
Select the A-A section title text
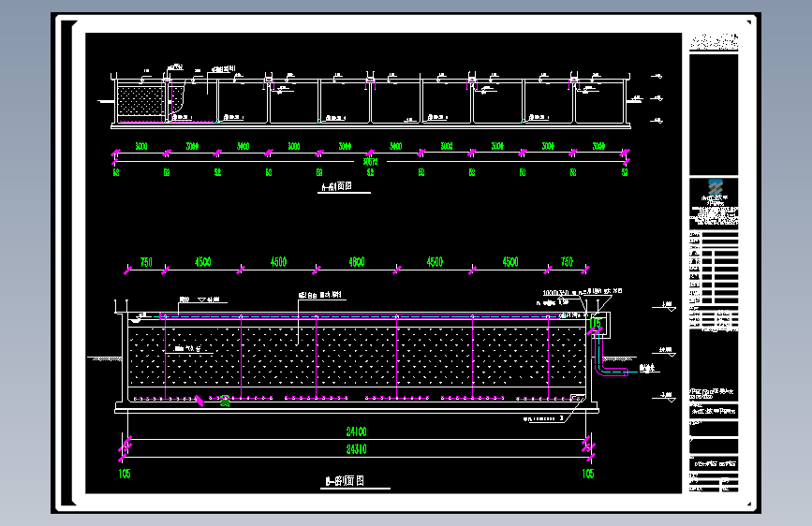coord(337,186)
